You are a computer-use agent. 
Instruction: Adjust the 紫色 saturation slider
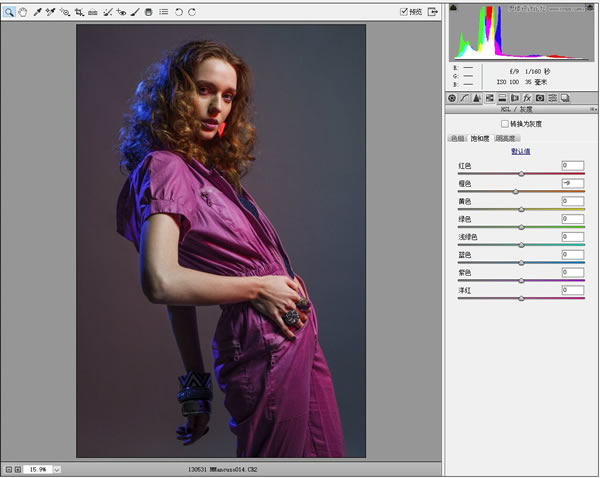(x=521, y=281)
